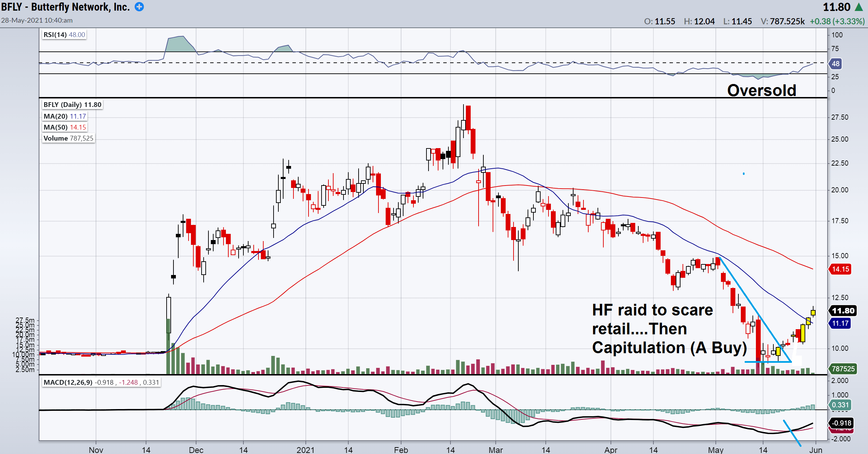Click the BFLY - Butterfly Network, Inc. title
The width and height of the screenshot is (868, 454).
click(x=65, y=7)
